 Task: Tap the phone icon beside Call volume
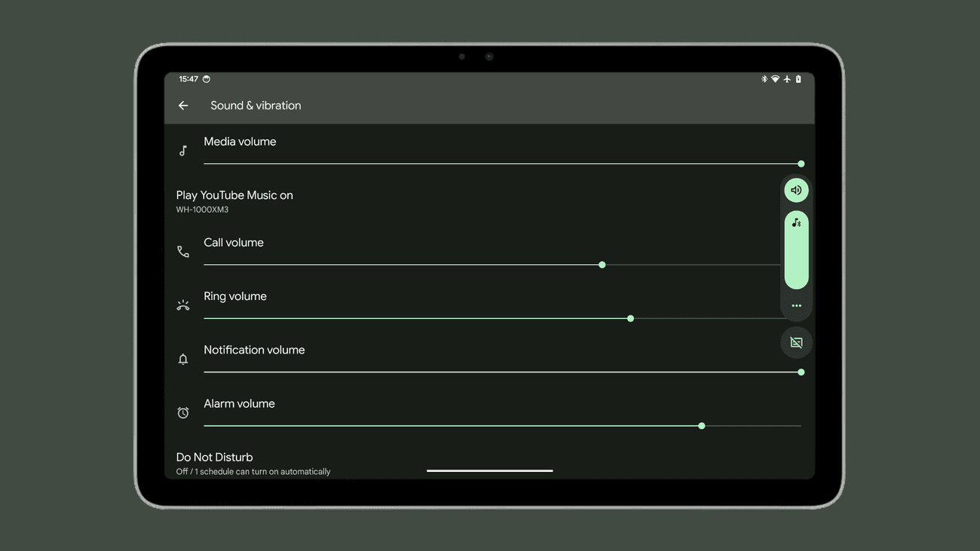pos(183,252)
